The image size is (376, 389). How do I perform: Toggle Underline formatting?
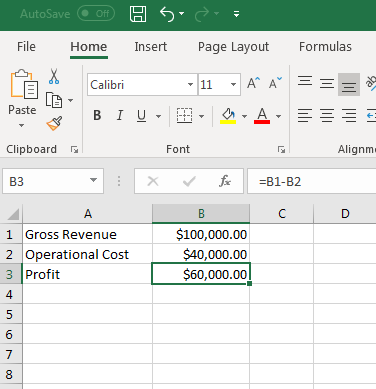(141, 116)
